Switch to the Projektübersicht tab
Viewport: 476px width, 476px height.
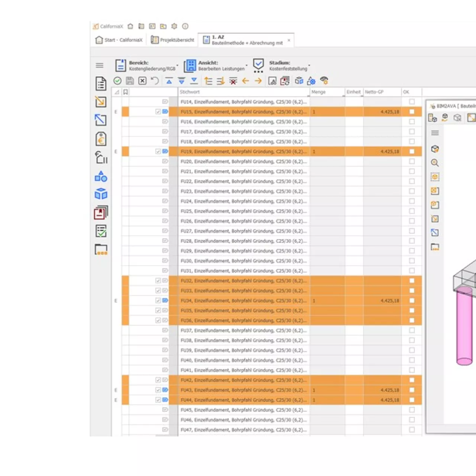172,40
